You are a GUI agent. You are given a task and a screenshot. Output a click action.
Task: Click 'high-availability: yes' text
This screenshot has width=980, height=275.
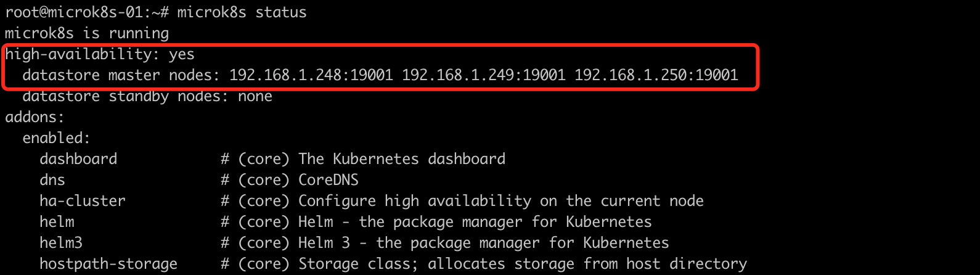(100, 54)
